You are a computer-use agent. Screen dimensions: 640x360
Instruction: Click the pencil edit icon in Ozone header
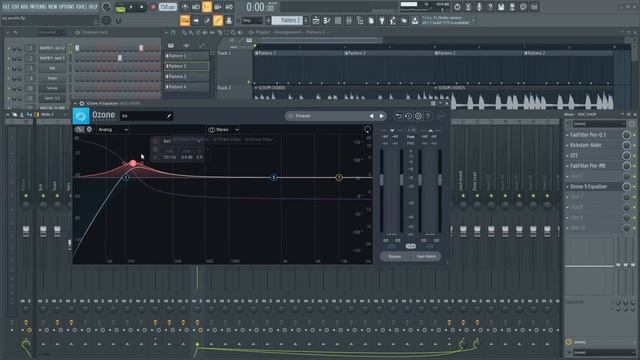[x=169, y=116]
